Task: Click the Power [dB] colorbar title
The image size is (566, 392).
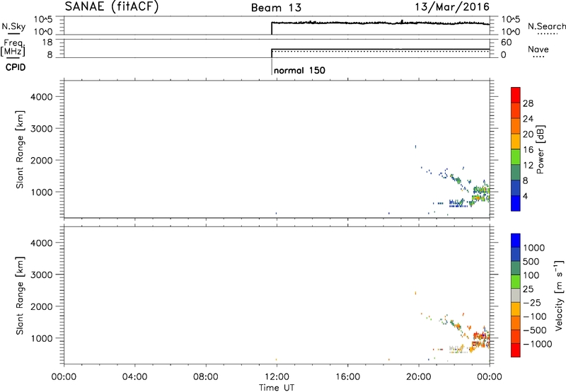Action: tap(541, 149)
